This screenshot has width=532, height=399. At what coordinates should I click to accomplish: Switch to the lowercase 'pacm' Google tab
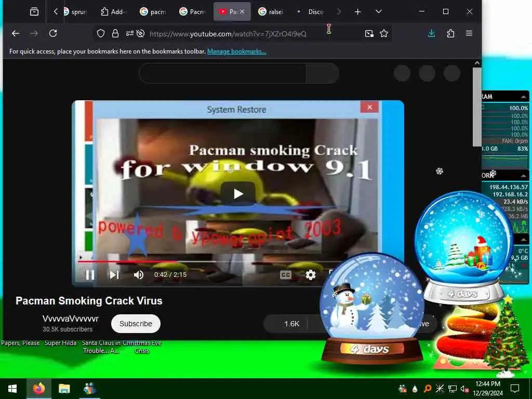point(153,12)
